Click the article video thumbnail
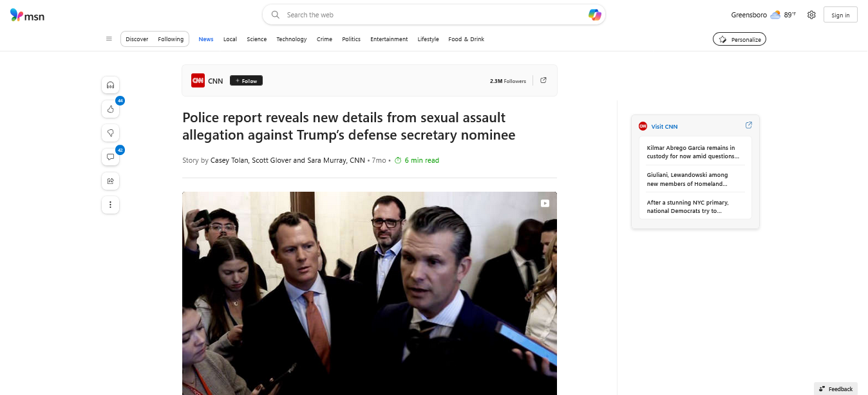This screenshot has width=868, height=395. point(370,293)
